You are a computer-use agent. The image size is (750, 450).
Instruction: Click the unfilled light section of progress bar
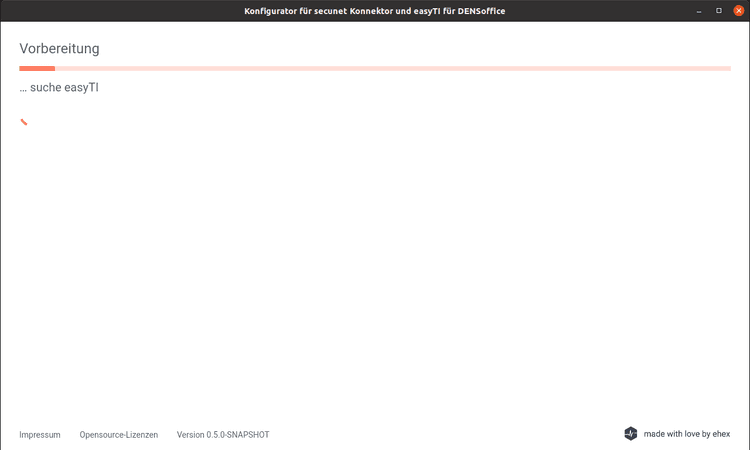click(x=390, y=68)
